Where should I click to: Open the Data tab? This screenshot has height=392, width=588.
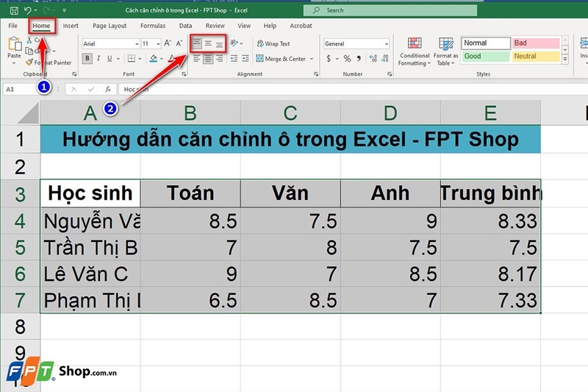(185, 26)
